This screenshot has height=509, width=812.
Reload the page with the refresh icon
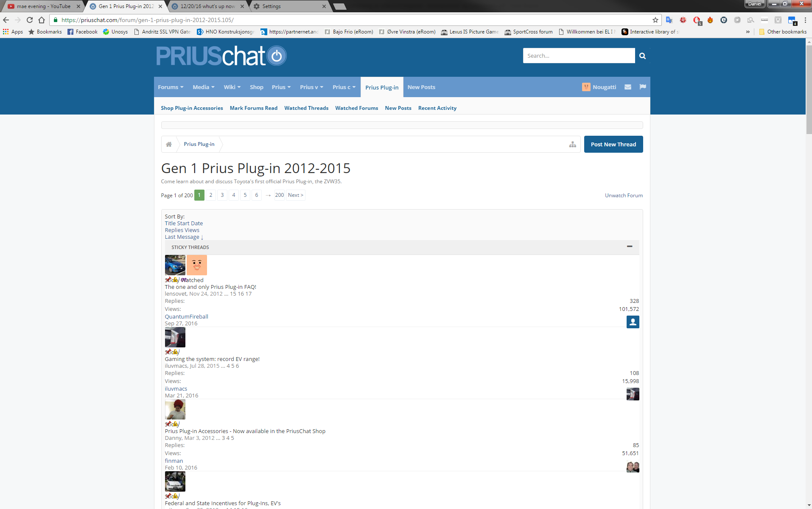click(x=30, y=20)
